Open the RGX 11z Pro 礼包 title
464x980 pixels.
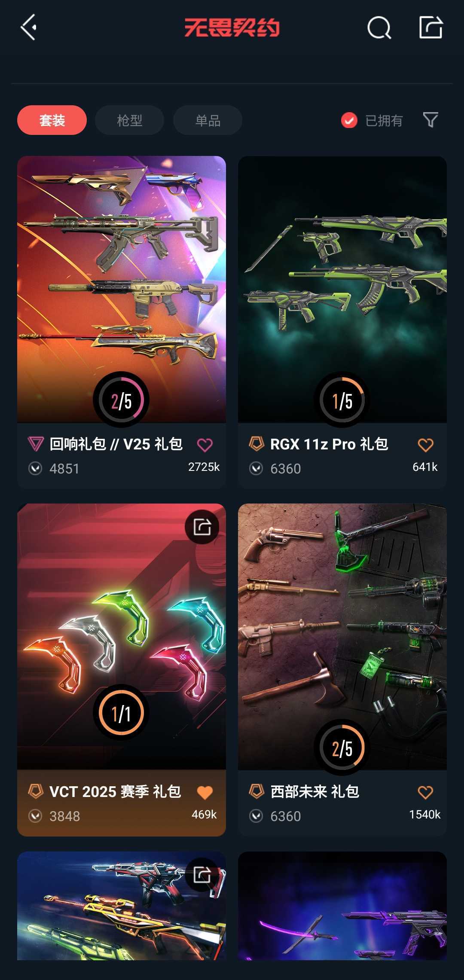pyautogui.click(x=329, y=444)
